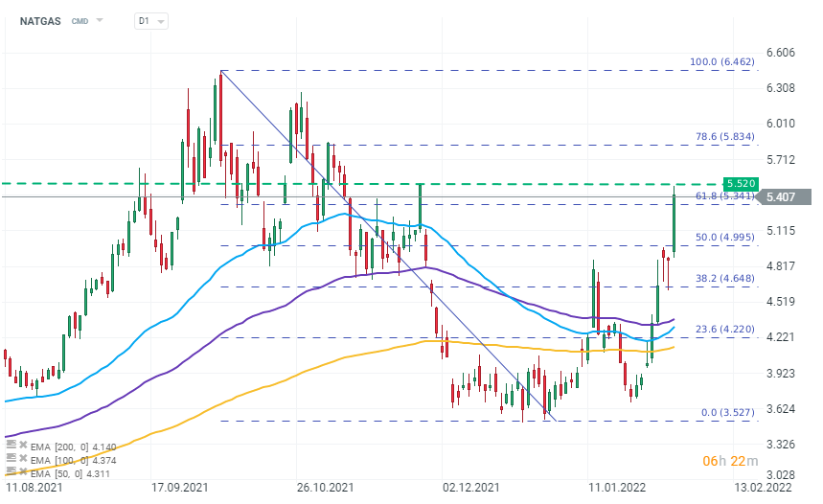Viewport: 823px width, 504px height.
Task: Select the Fibonacci 23.6 (4.220) label
Action: click(x=725, y=330)
